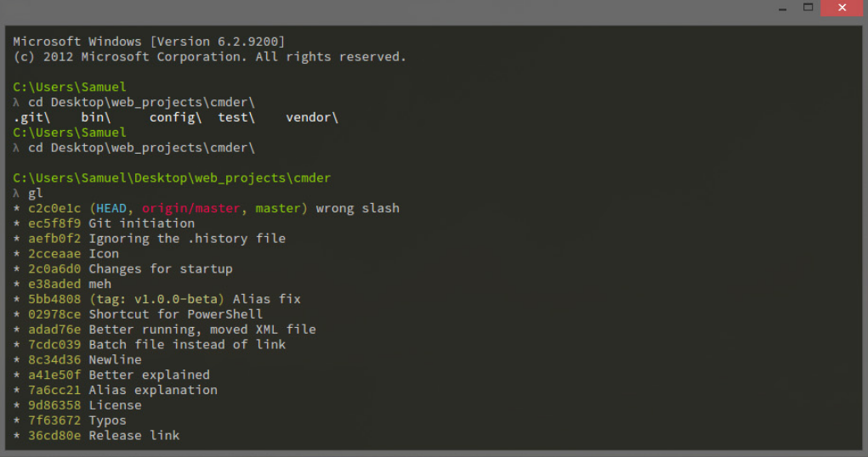Close the Cmder terminal window
The width and height of the screenshot is (868, 457).
coord(841,8)
